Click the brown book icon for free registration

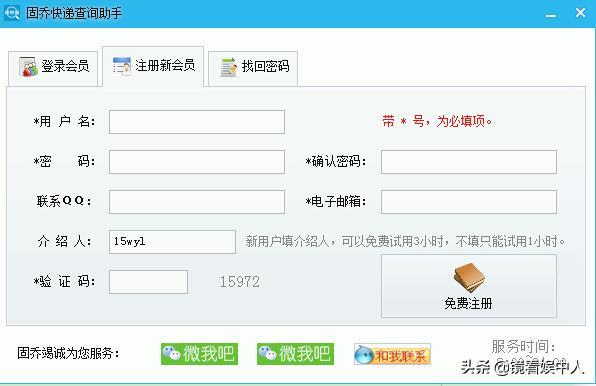pyautogui.click(x=469, y=278)
